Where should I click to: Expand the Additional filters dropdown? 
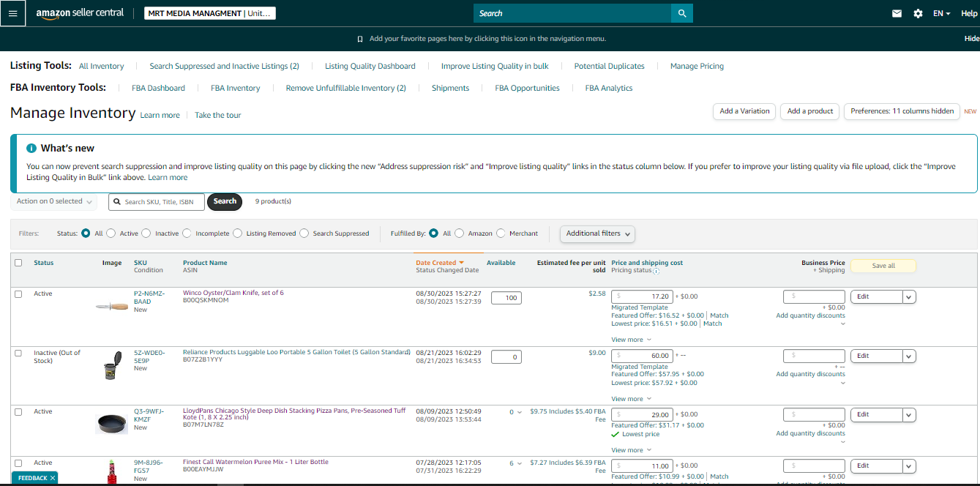point(597,233)
